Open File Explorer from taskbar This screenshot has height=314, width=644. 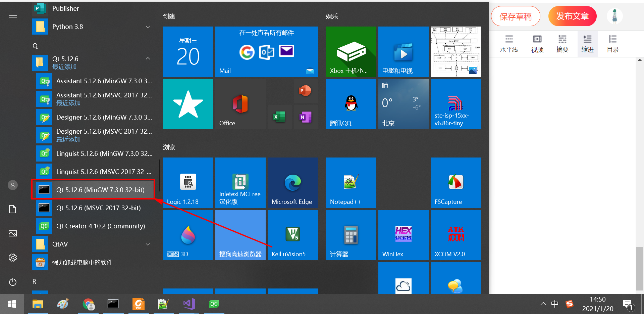tap(38, 304)
